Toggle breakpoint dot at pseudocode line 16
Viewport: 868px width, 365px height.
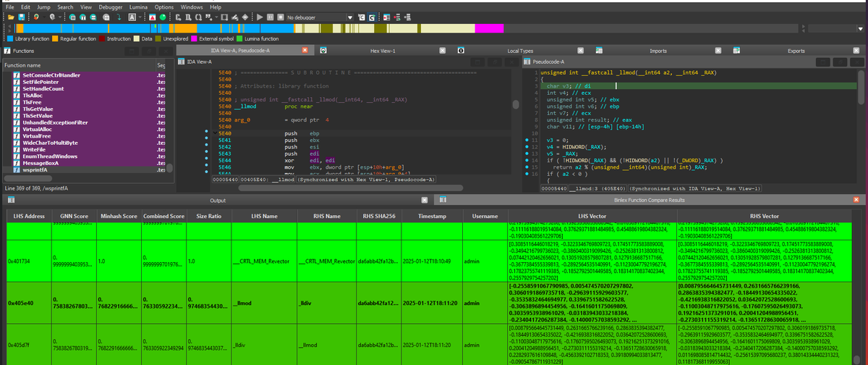527,174
